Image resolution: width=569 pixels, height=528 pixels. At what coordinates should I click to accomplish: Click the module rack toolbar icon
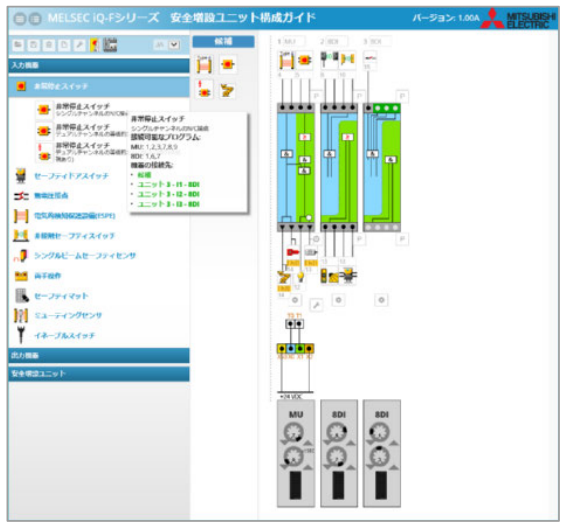click(x=110, y=45)
